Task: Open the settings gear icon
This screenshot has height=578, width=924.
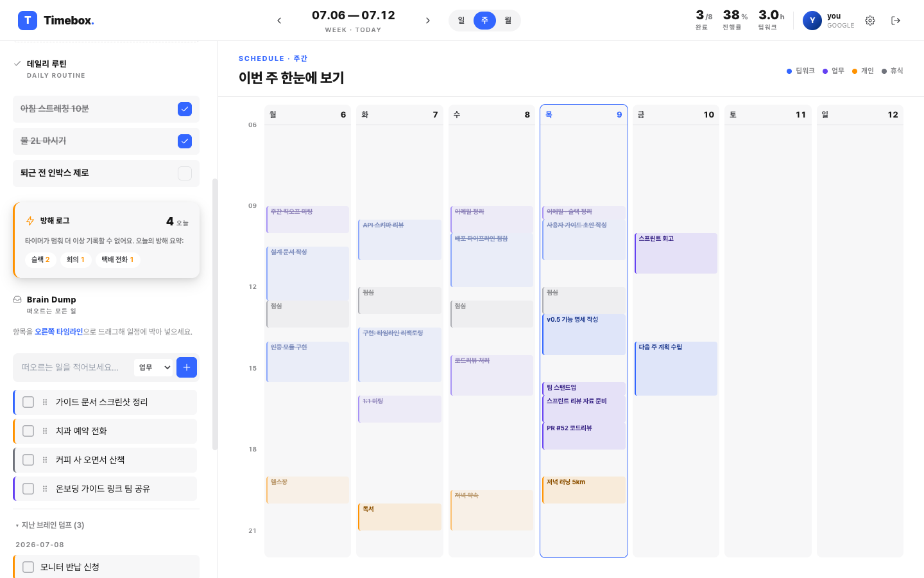Action: point(870,21)
